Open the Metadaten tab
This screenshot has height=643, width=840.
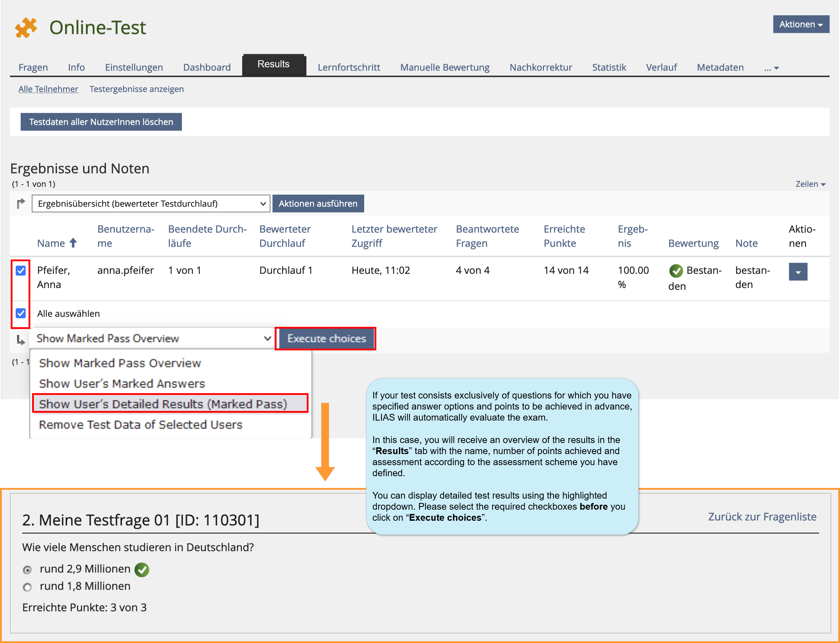(x=721, y=67)
